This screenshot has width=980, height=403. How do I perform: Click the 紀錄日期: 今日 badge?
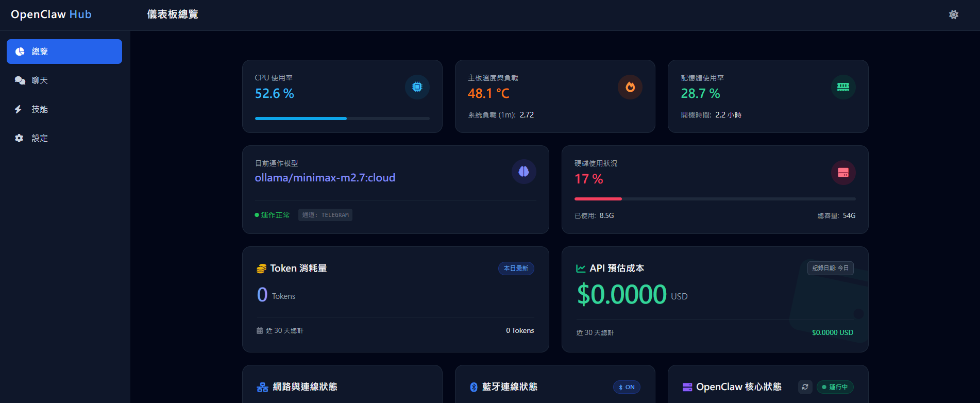pos(831,268)
